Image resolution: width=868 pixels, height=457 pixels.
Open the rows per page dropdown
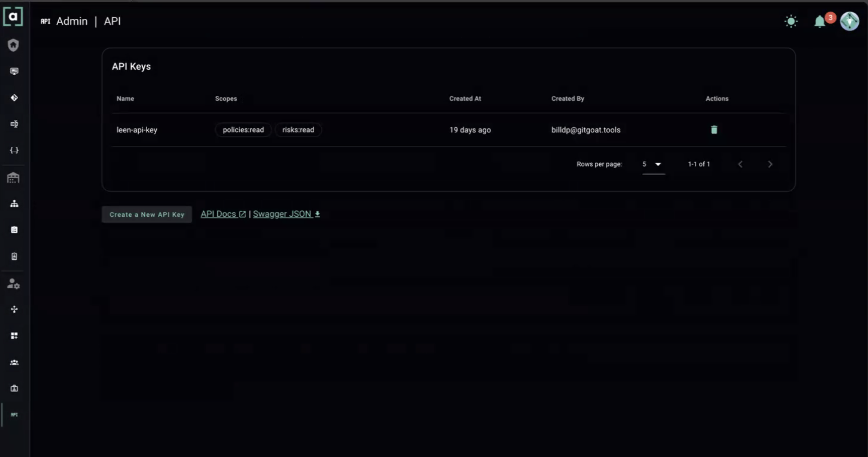653,164
